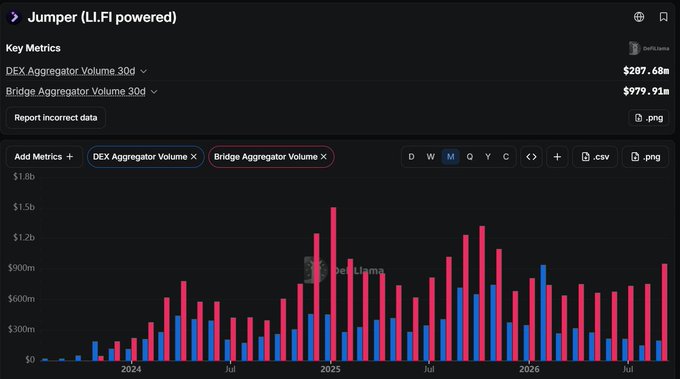Viewport: 680px width, 379px height.
Task: Click the 2024 x-axis label
Action: [x=131, y=369]
